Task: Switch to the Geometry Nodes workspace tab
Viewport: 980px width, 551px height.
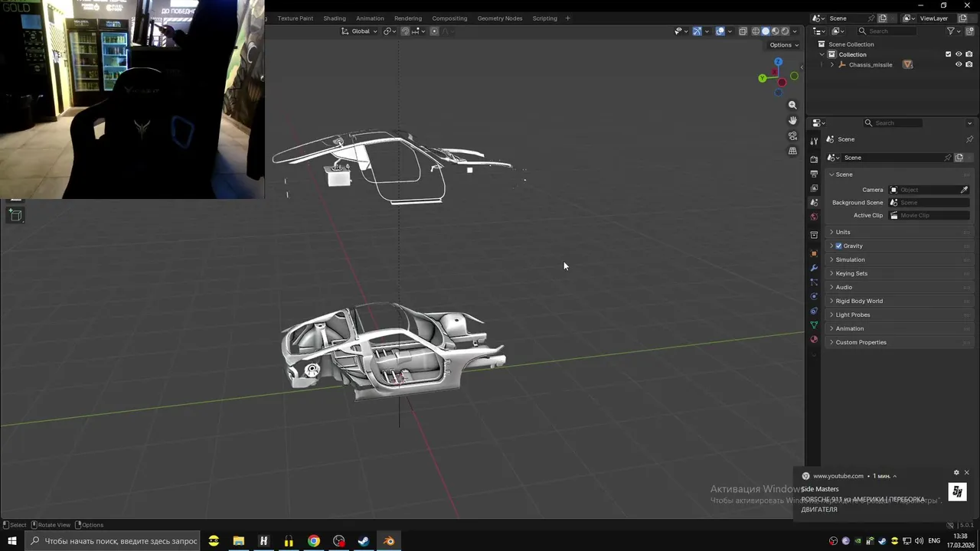Action: coord(500,18)
